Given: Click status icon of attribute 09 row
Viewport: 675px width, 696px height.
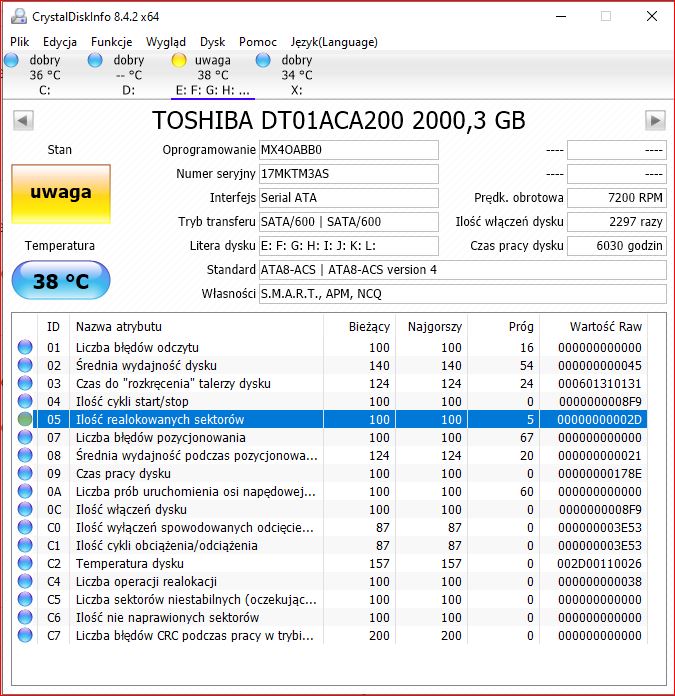Looking at the screenshot, I should (25, 473).
